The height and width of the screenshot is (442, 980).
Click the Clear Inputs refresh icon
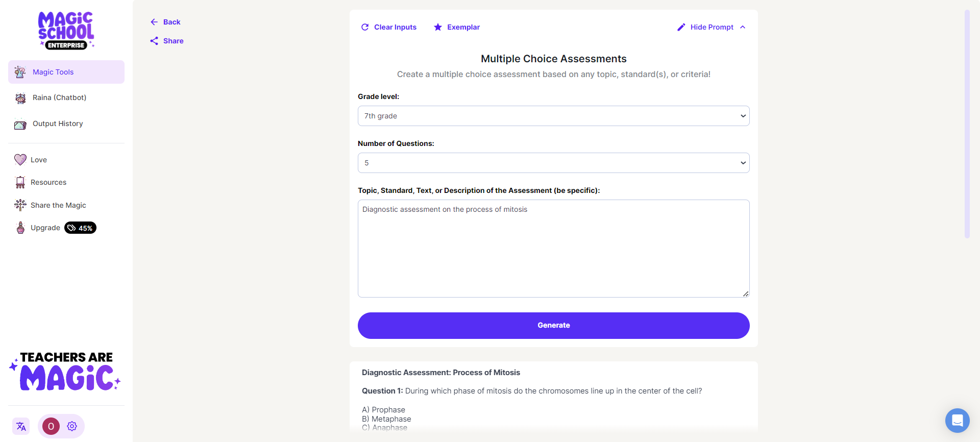point(365,27)
